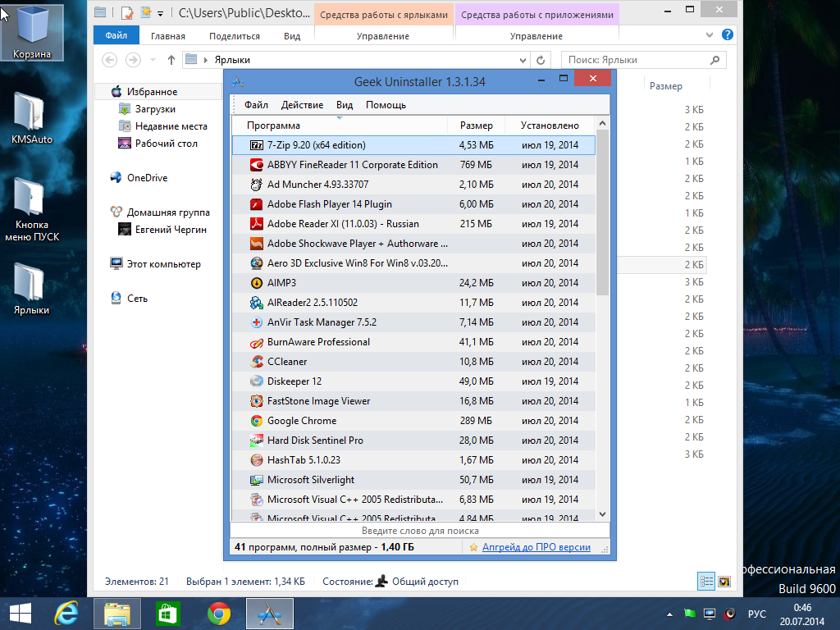This screenshot has height=630, width=840.
Task: Click the AnVir Task Manager icon
Action: 257,322
